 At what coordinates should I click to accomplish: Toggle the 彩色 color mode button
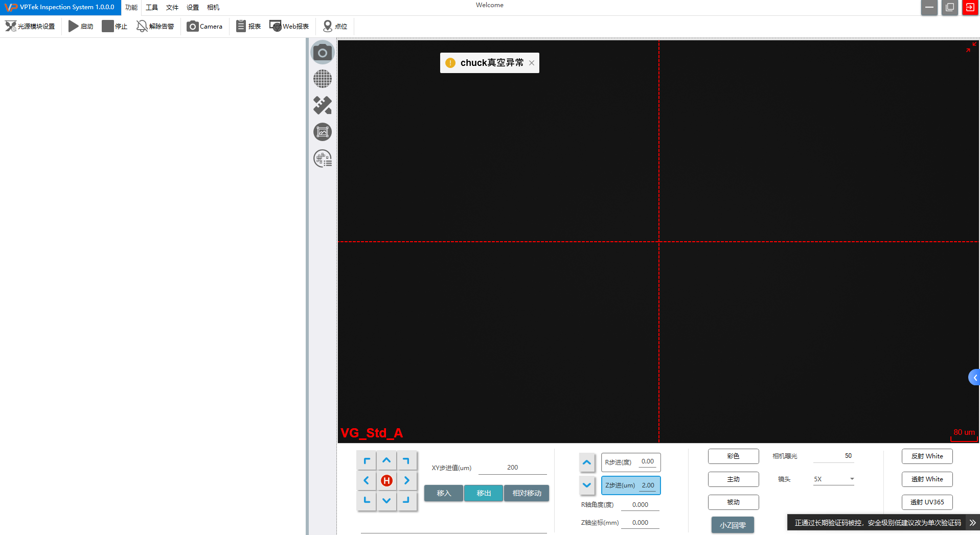[x=733, y=456]
